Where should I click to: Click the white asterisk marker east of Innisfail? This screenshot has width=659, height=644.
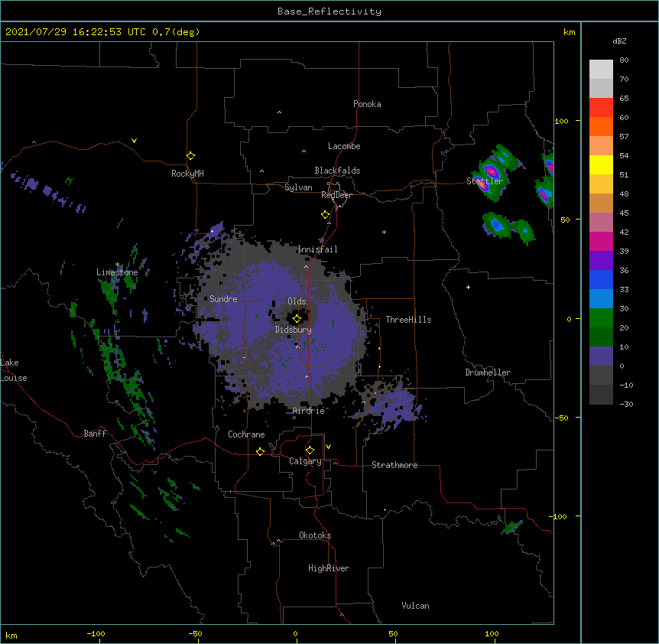pos(384,232)
